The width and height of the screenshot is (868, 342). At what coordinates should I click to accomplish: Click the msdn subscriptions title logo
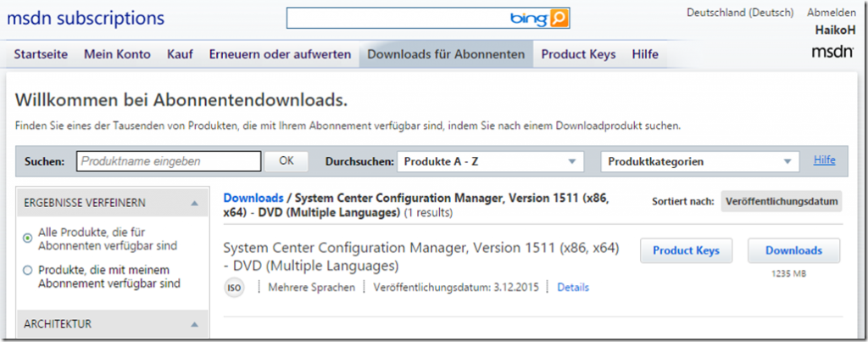tap(86, 18)
